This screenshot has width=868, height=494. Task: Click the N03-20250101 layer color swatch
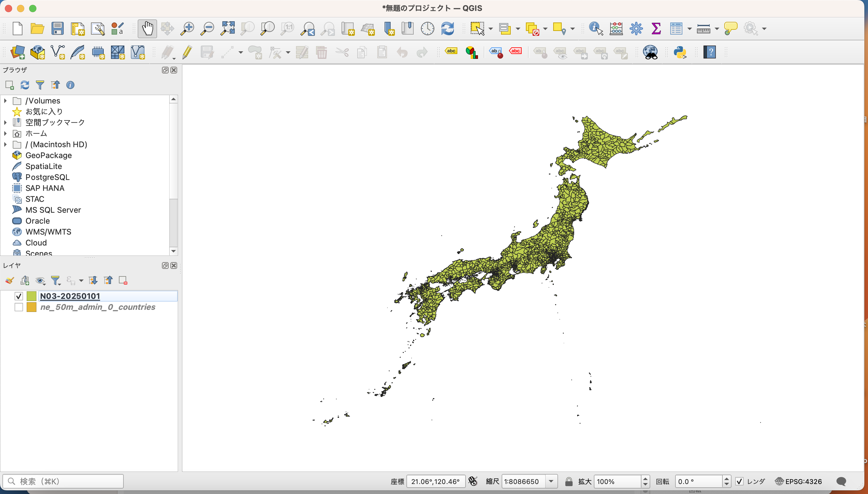[x=32, y=296]
